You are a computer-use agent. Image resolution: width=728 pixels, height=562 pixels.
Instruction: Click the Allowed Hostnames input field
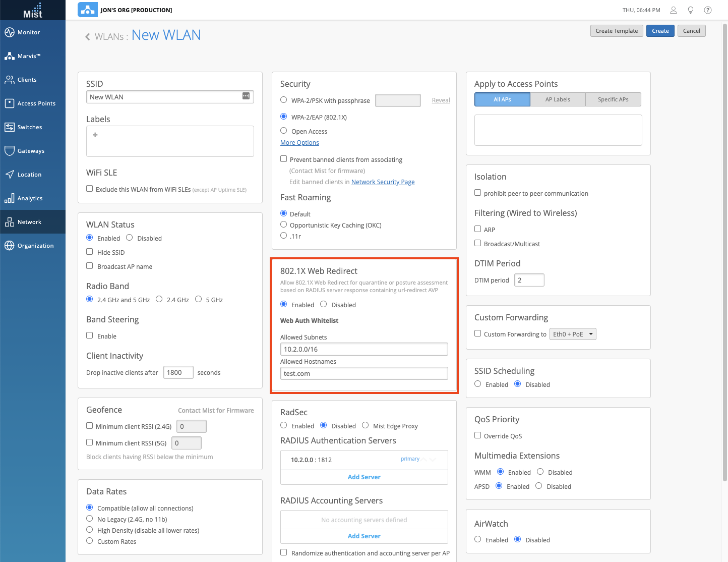tap(363, 373)
